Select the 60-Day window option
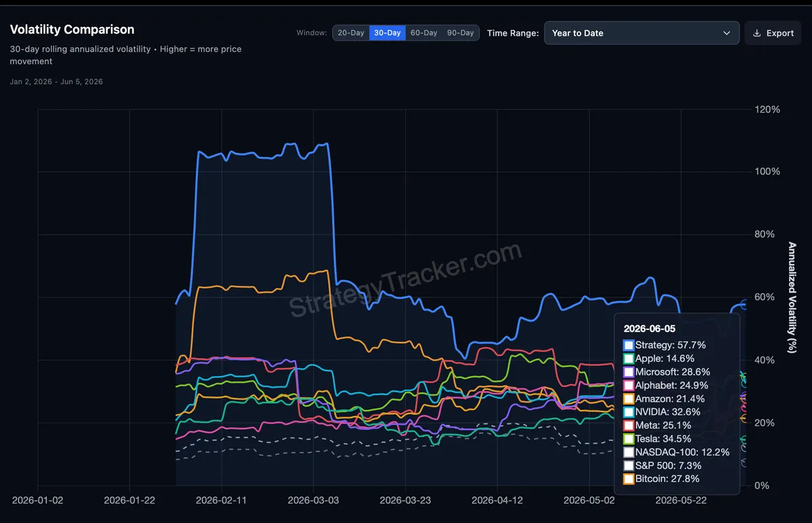812x523 pixels. [x=424, y=32]
